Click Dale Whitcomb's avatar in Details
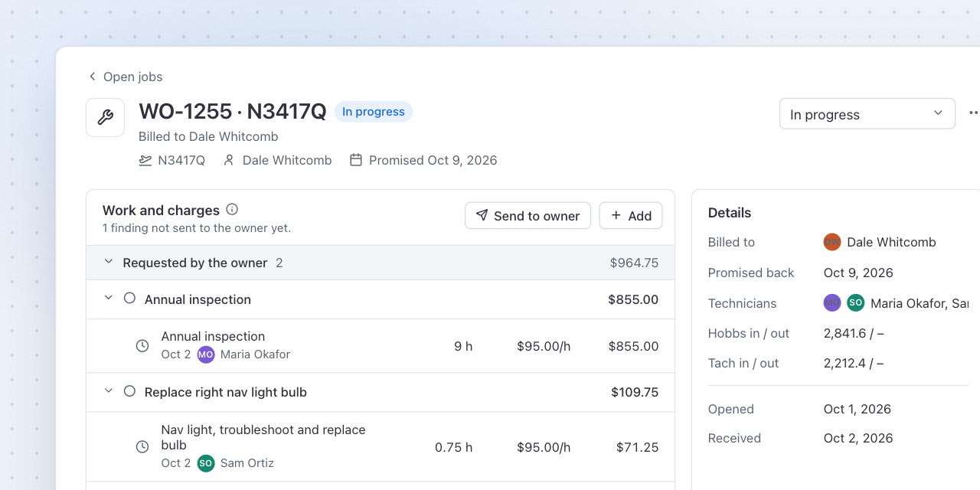The width and height of the screenshot is (980, 490). [832, 242]
